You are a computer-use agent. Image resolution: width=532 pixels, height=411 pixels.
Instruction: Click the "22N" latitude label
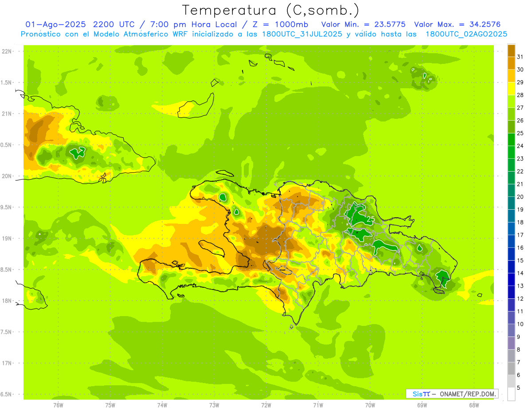pyautogui.click(x=6, y=51)
